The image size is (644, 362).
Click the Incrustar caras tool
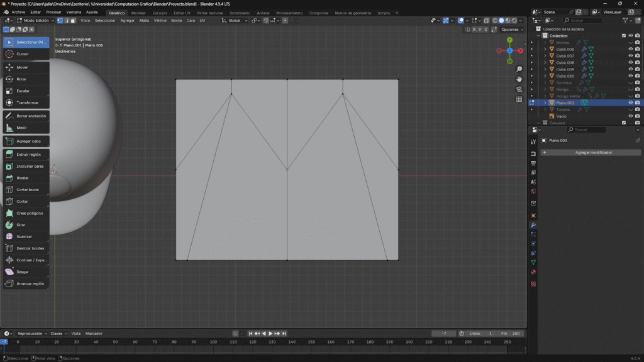point(26,166)
